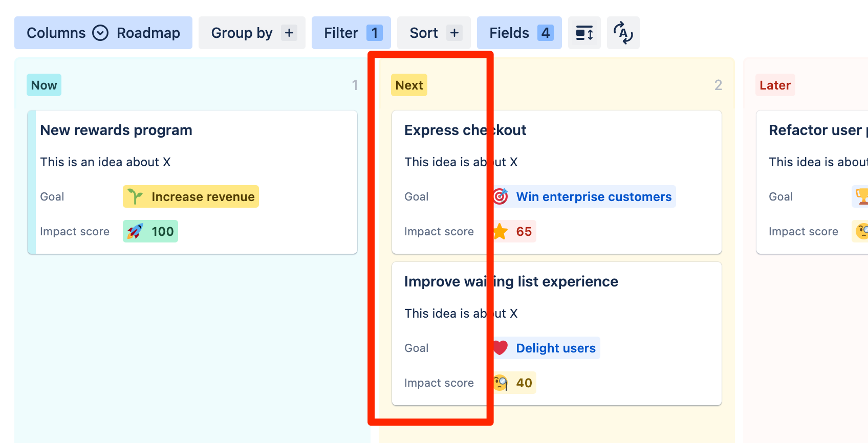Click the Now column label
The image size is (868, 443).
(x=44, y=85)
